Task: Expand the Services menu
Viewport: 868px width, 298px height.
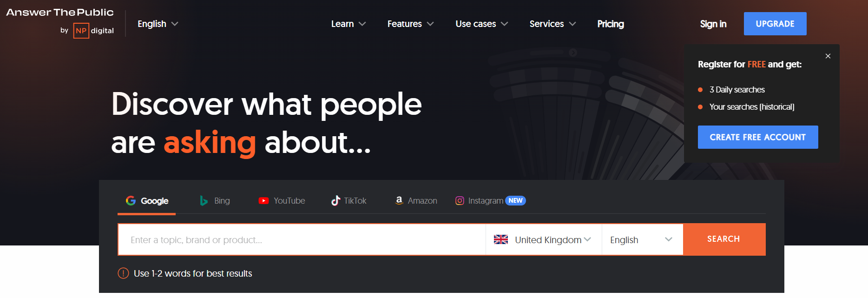Action: [x=552, y=24]
